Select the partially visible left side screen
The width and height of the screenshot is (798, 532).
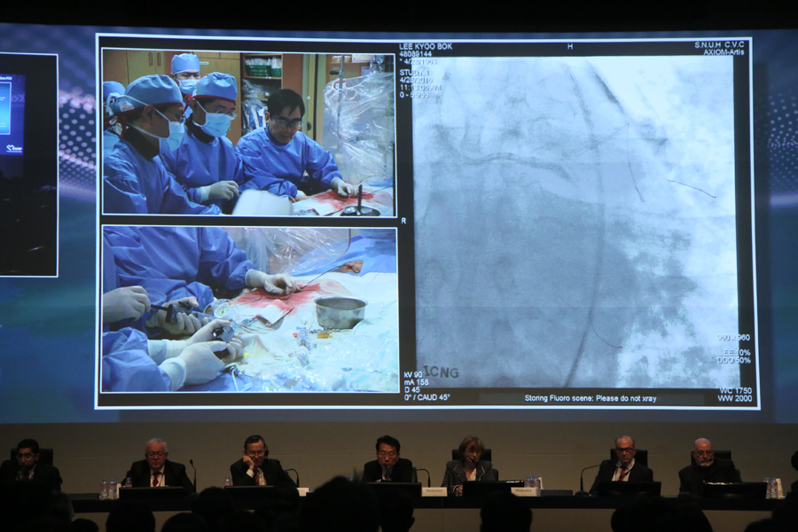[x=28, y=165]
